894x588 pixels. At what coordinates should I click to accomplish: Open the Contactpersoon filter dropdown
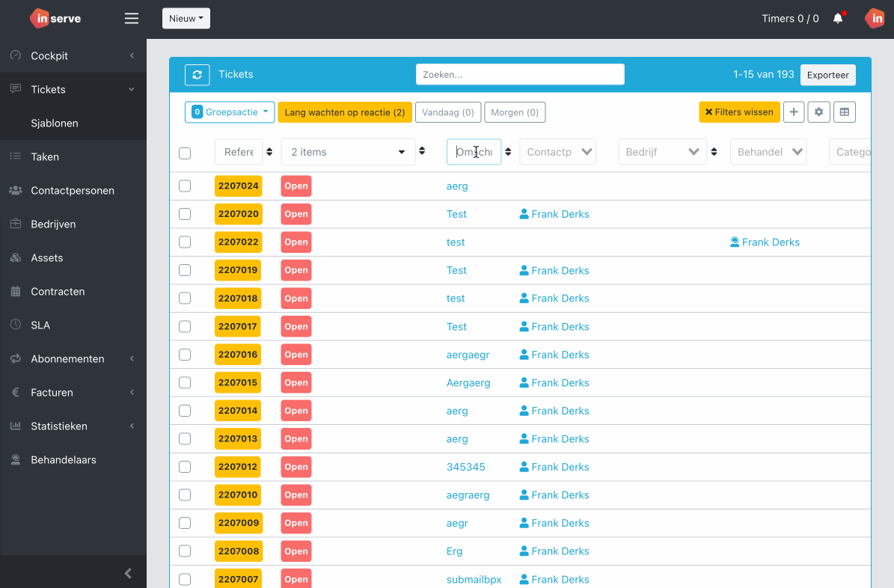(557, 152)
